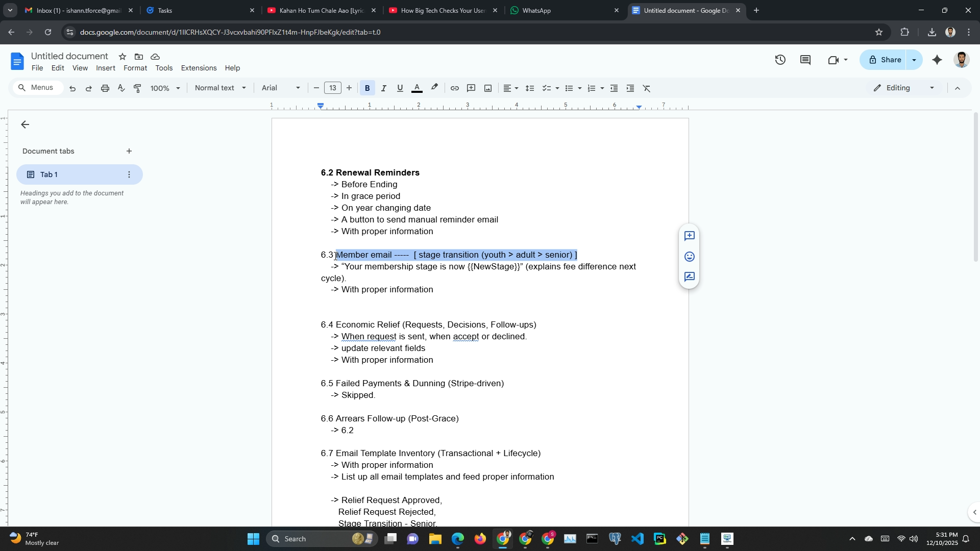
Task: Open the highlight color picker
Action: click(434, 88)
